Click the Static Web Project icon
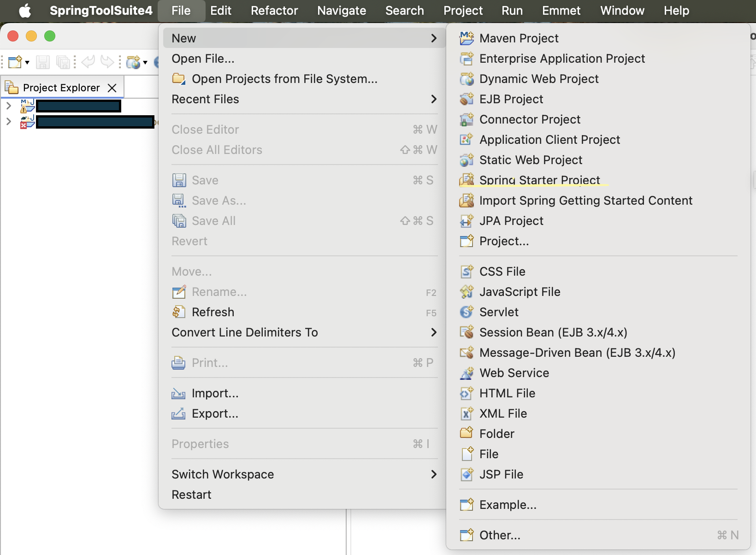Image resolution: width=756 pixels, height=555 pixels. (467, 160)
